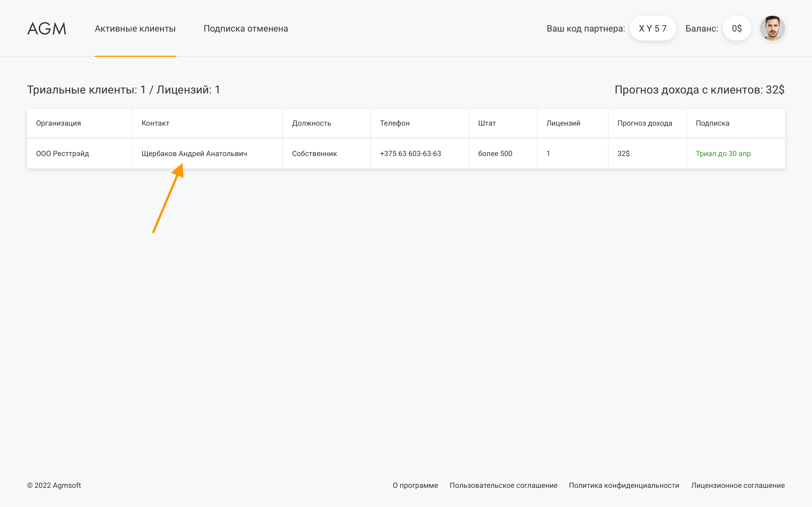
Task: Click the Лицензий column header
Action: pos(563,123)
